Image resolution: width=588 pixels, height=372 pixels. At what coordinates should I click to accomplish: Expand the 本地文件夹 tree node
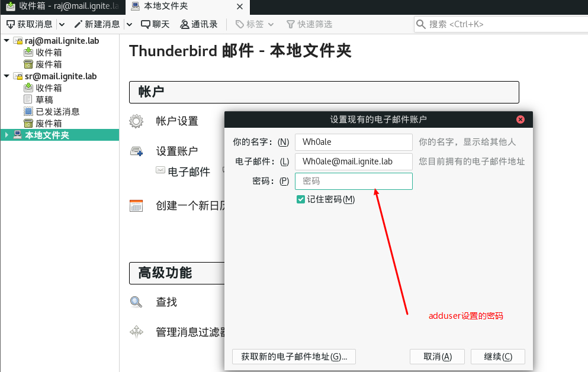[7, 135]
